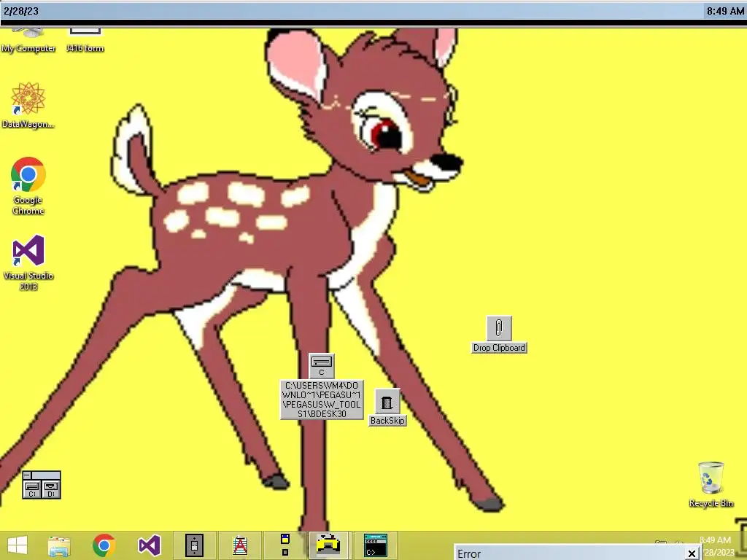Select the C:\USERS\VM4 path label
The image size is (747, 560).
tap(322, 400)
